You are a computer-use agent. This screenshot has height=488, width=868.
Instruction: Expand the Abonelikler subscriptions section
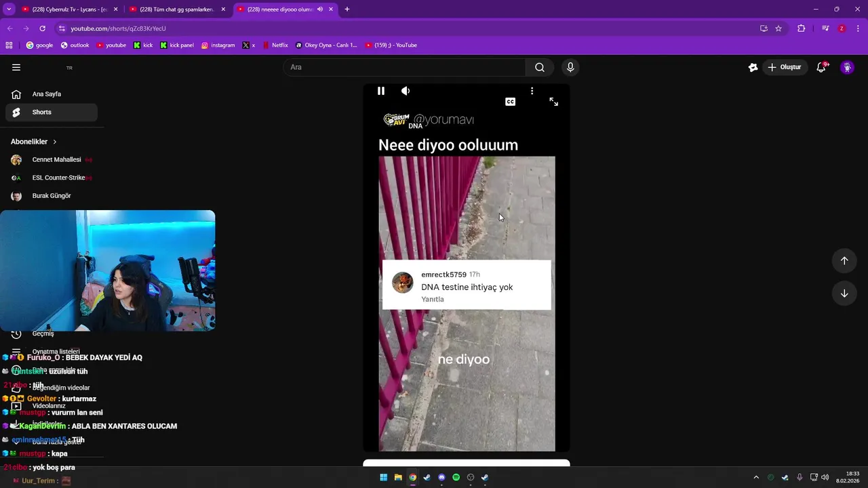coord(34,142)
